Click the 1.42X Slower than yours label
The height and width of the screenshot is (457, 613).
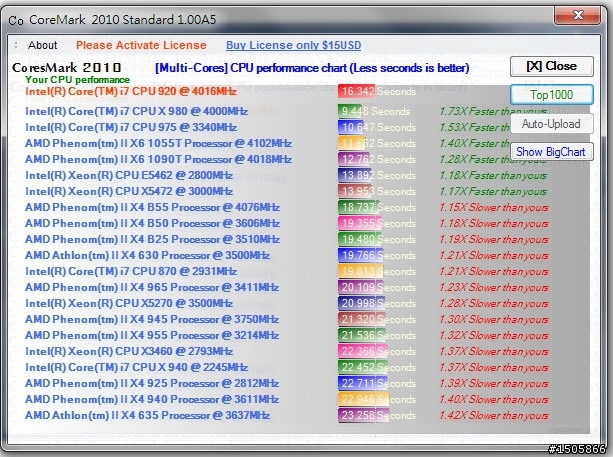[x=494, y=416]
